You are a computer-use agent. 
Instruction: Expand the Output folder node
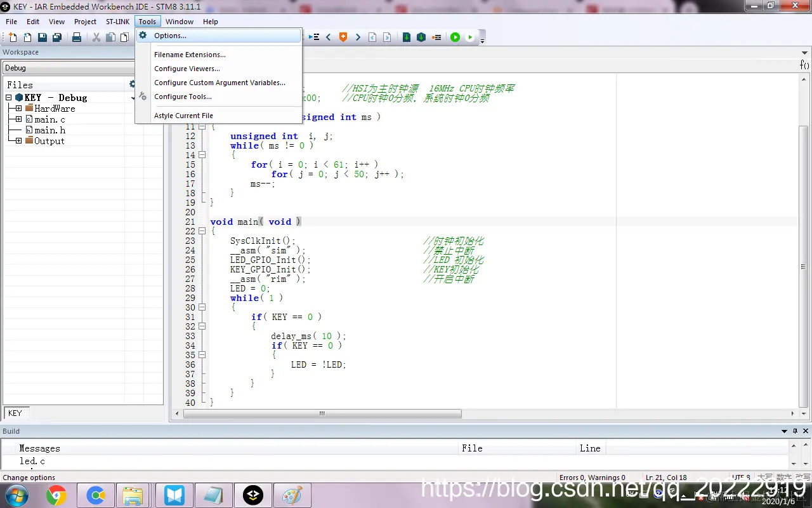19,141
